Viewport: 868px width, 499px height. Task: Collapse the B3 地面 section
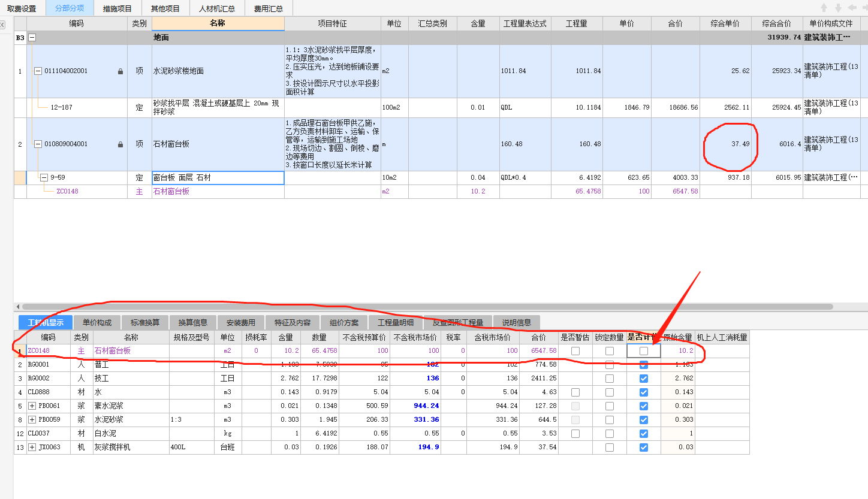(32, 37)
